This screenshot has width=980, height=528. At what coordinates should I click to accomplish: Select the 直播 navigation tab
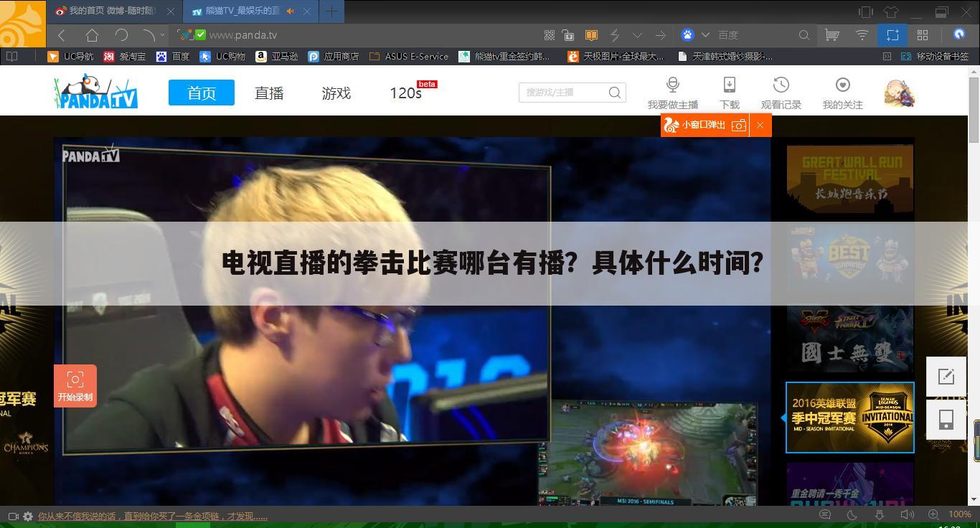(269, 93)
